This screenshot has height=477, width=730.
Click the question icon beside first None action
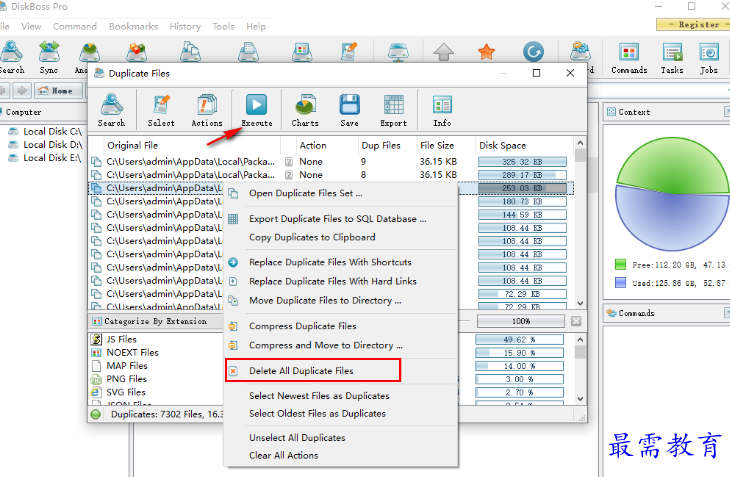pos(289,161)
